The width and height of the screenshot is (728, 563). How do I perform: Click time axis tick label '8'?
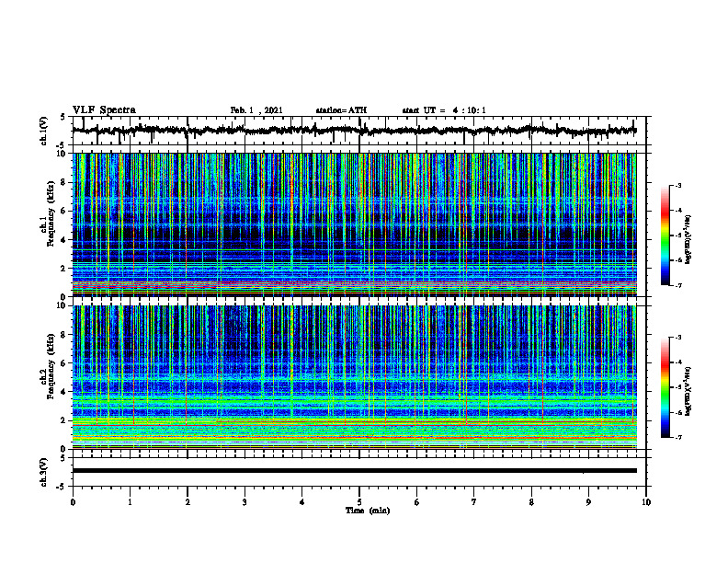531,502
